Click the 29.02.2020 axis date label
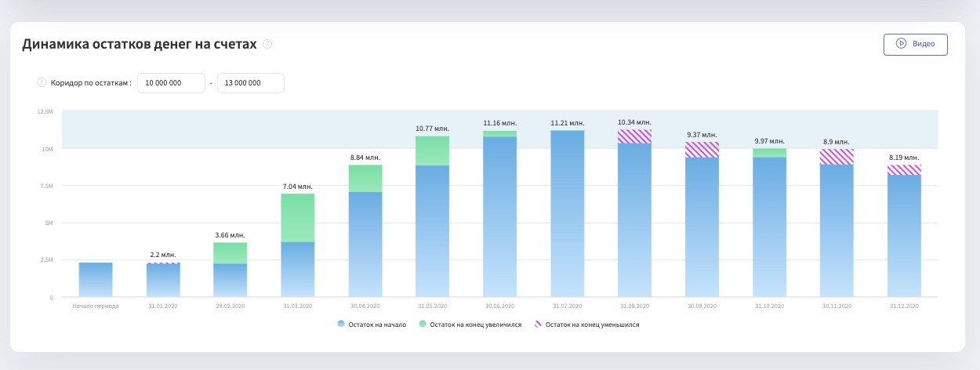This screenshot has width=980, height=370. (230, 307)
